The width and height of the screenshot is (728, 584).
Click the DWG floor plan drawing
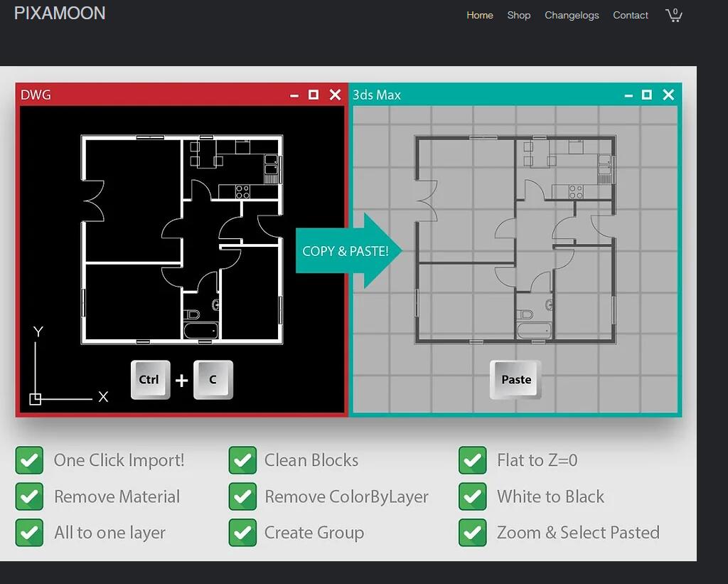click(x=182, y=239)
